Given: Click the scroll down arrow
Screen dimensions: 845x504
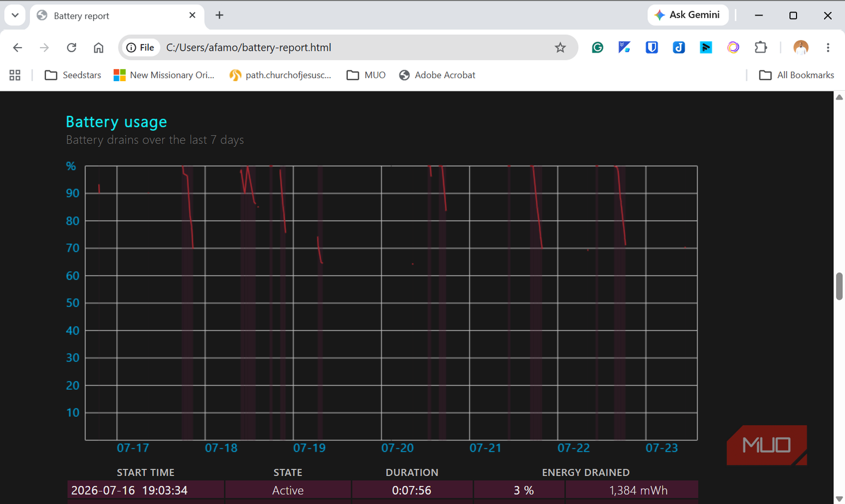Looking at the screenshot, I should (839, 499).
